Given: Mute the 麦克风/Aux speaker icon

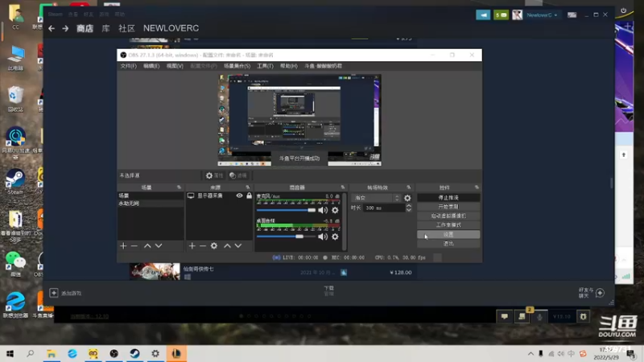Looking at the screenshot, I should [323, 210].
